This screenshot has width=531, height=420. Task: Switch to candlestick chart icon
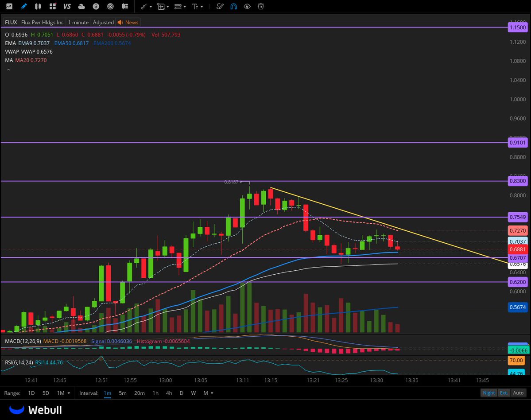pyautogui.click(x=38, y=7)
